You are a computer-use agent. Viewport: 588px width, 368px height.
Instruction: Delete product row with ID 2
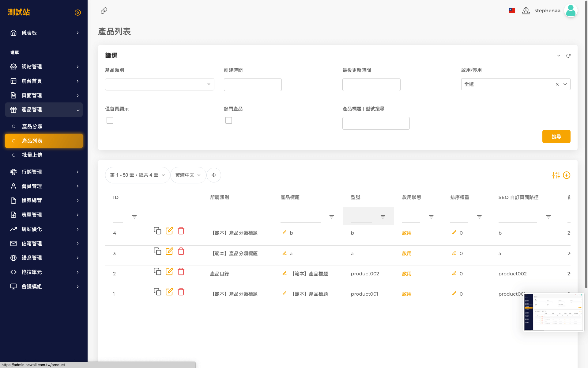181,272
